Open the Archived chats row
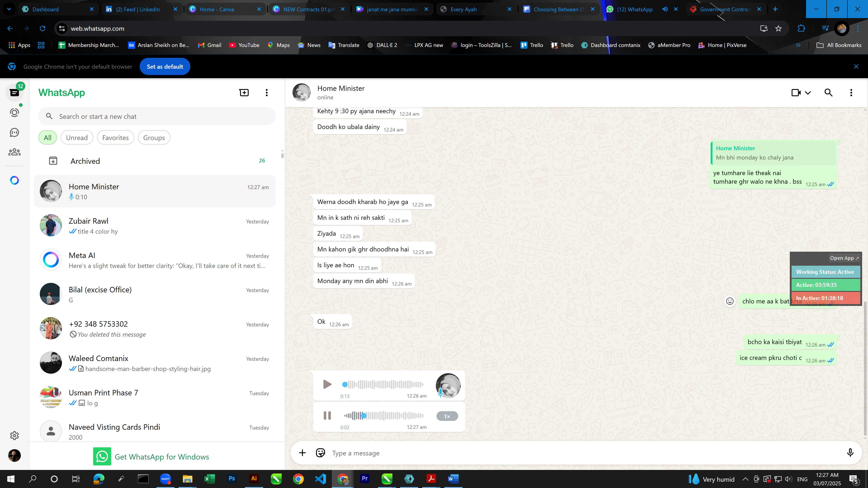The width and height of the screenshot is (868, 488). (x=155, y=161)
